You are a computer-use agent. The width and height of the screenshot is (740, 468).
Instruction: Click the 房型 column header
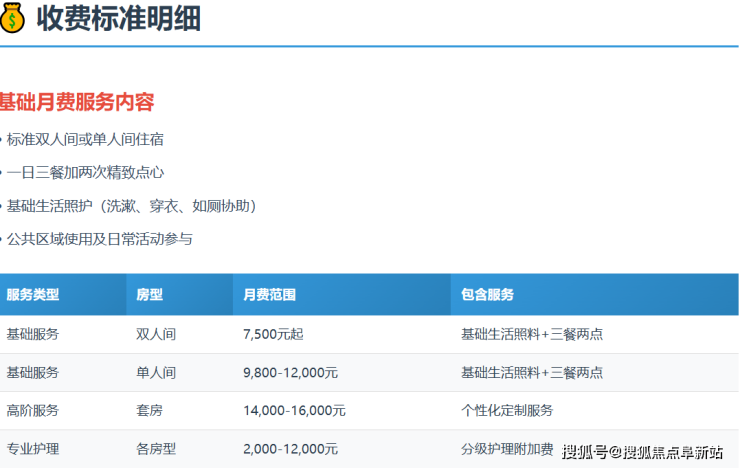(x=149, y=295)
